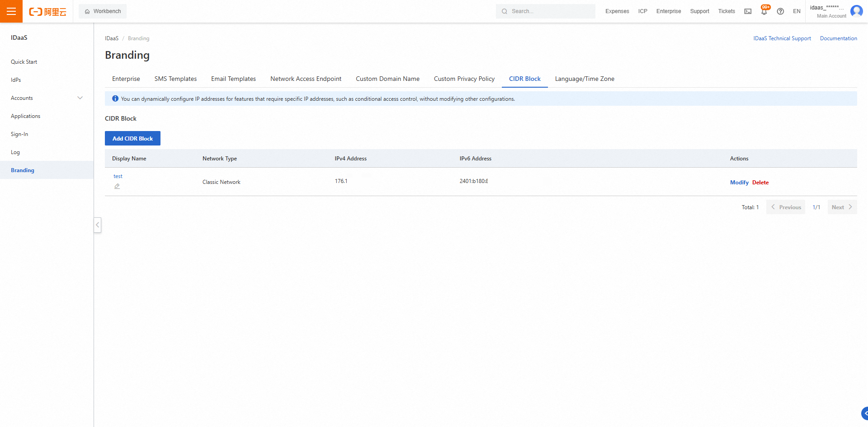Expand the Accounts submenu
The width and height of the screenshot is (868, 427).
coord(80,98)
